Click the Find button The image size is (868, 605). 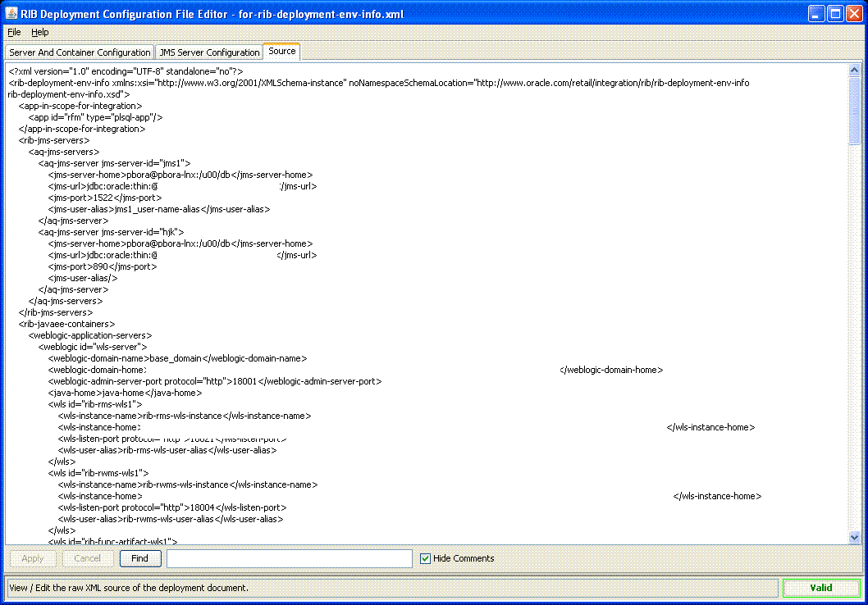pyautogui.click(x=140, y=558)
